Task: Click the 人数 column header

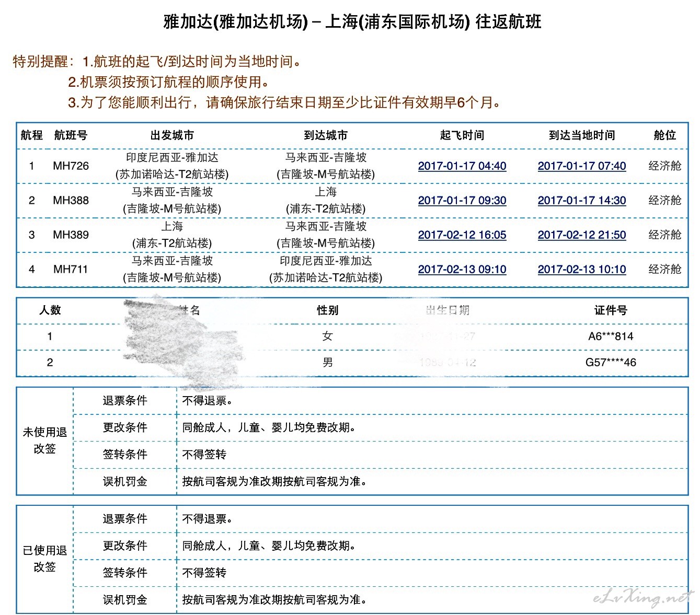Action: pyautogui.click(x=50, y=310)
